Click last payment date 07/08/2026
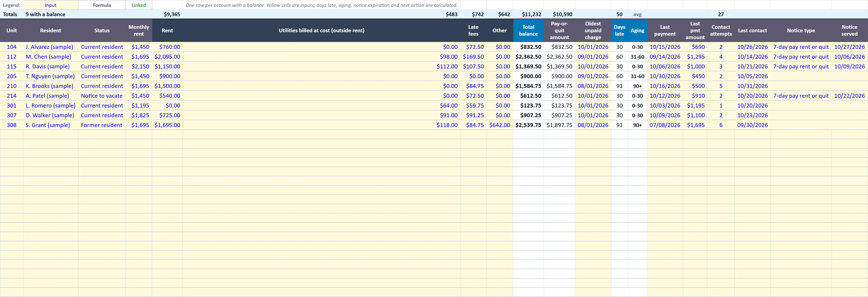868x297 pixels. tap(665, 125)
